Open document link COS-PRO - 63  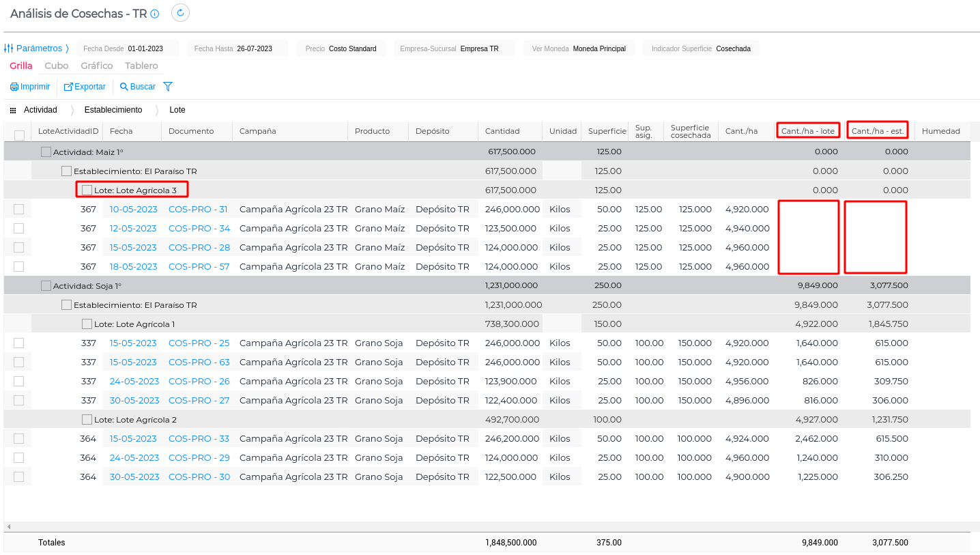(x=199, y=362)
